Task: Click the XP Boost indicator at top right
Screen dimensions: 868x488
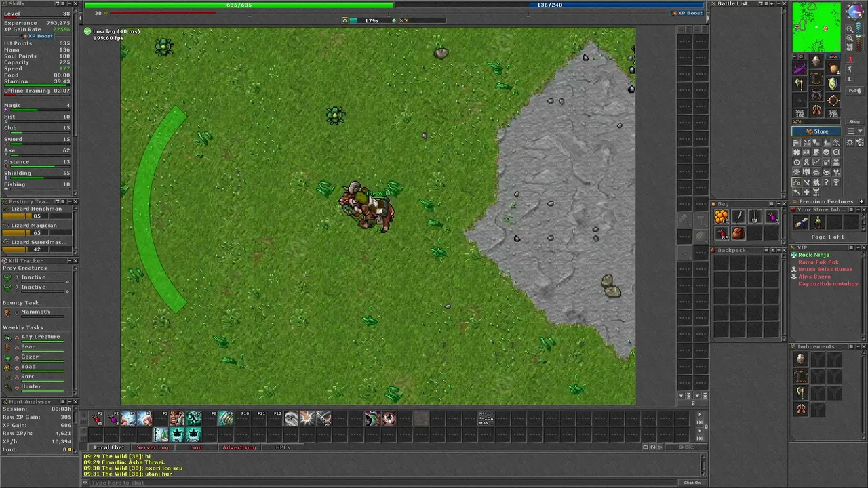Action: 687,13
